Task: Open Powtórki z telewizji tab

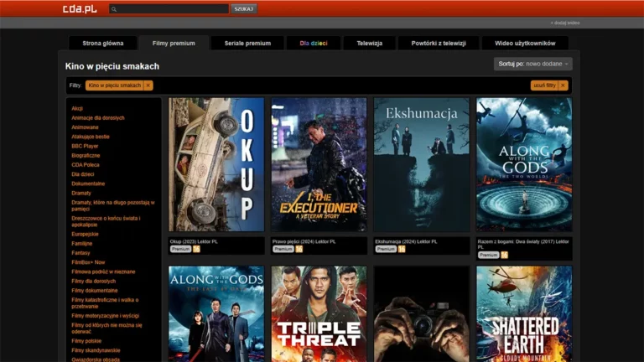Action: coord(439,43)
